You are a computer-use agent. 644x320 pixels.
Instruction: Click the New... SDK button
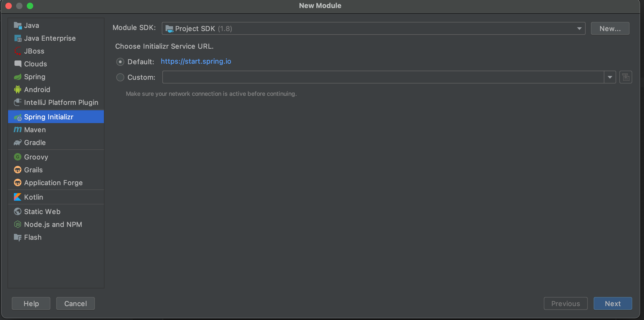pos(610,29)
